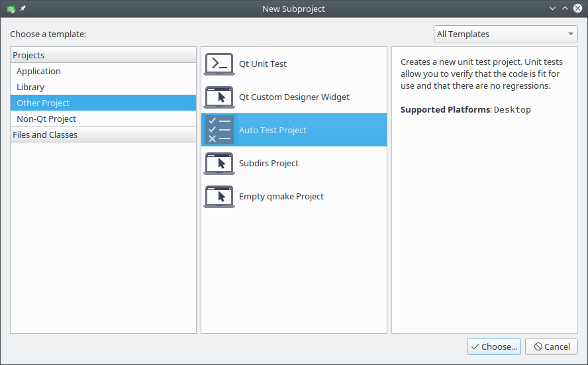Choose the Empty qmake Project template
This screenshot has width=588, height=365.
[x=294, y=197]
